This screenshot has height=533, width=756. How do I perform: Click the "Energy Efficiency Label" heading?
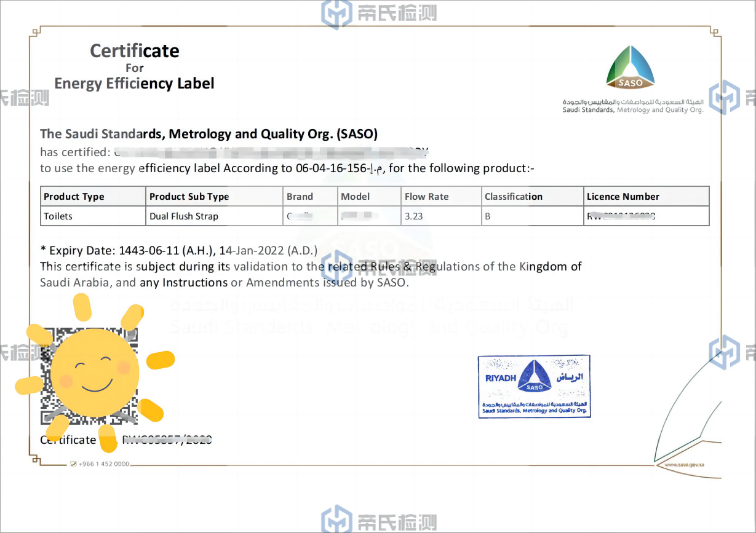[x=134, y=84]
